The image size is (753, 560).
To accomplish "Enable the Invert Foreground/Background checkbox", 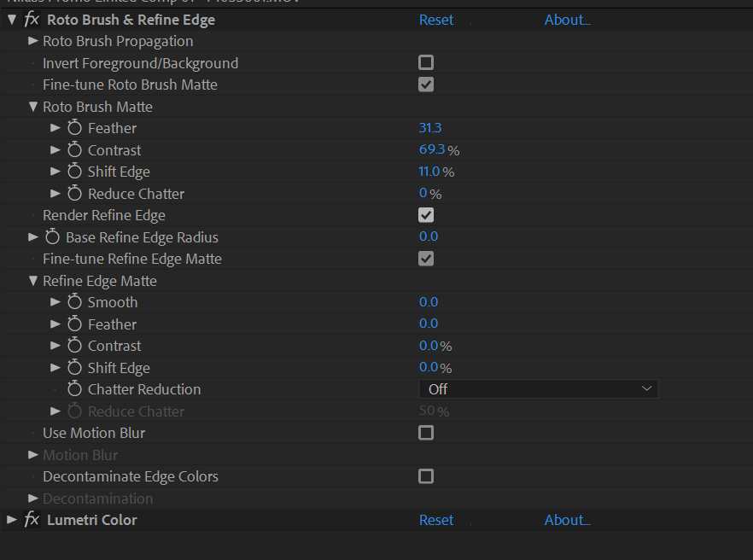I will pos(426,62).
